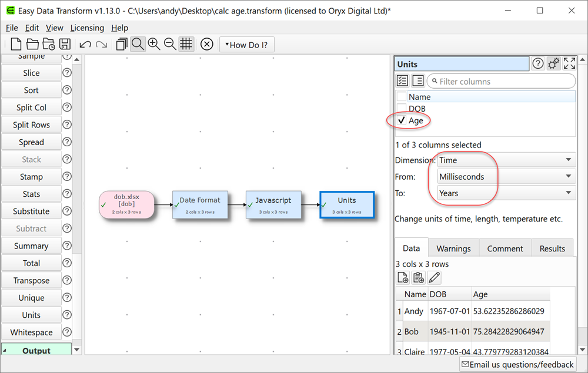588x373 pixels.
Task: Select the Zoom In magnifier icon
Action: (154, 44)
